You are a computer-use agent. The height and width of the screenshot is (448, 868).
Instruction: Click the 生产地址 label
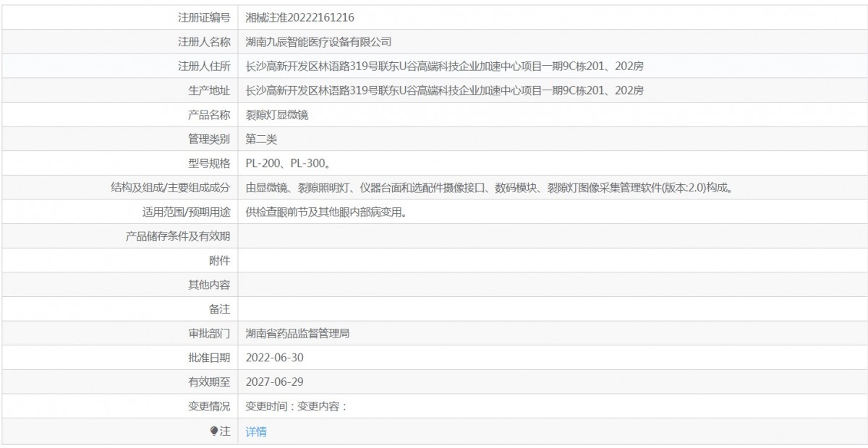click(x=209, y=90)
